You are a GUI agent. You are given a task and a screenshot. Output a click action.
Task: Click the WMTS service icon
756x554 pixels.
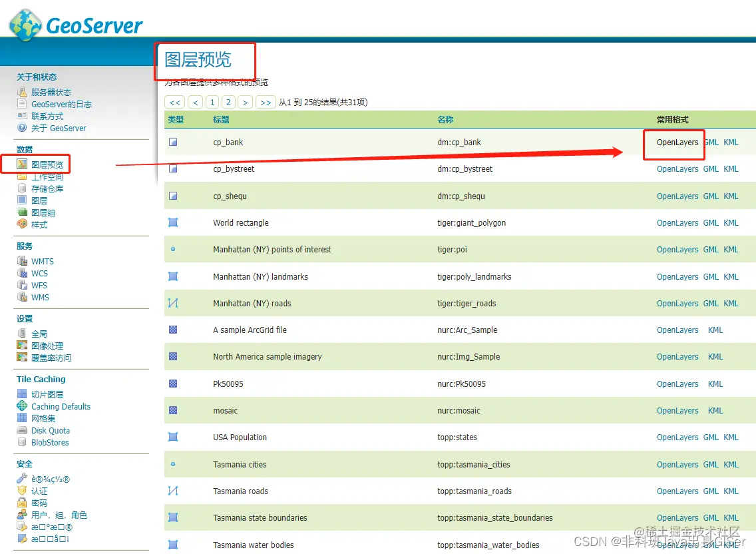click(22, 260)
